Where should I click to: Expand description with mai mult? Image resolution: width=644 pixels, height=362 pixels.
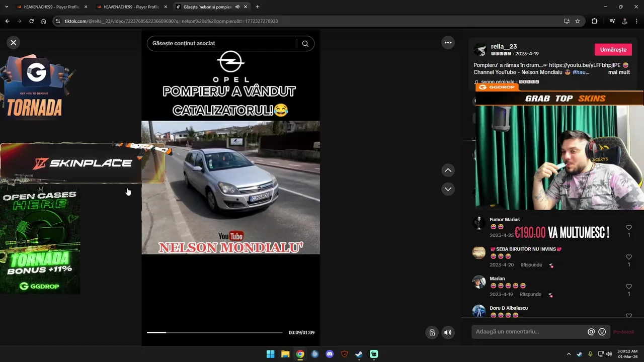click(619, 72)
